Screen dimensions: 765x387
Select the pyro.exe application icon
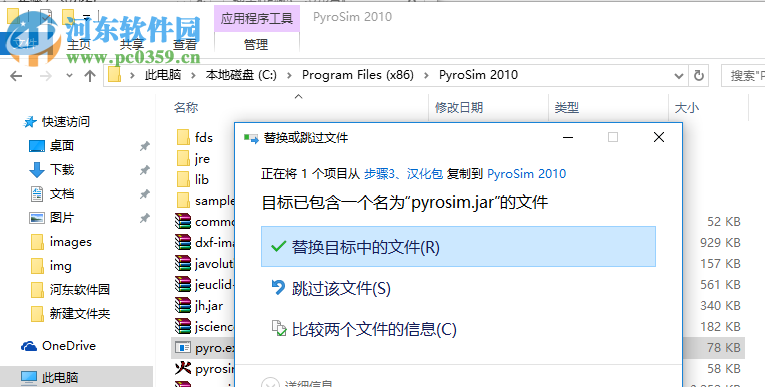coord(183,347)
